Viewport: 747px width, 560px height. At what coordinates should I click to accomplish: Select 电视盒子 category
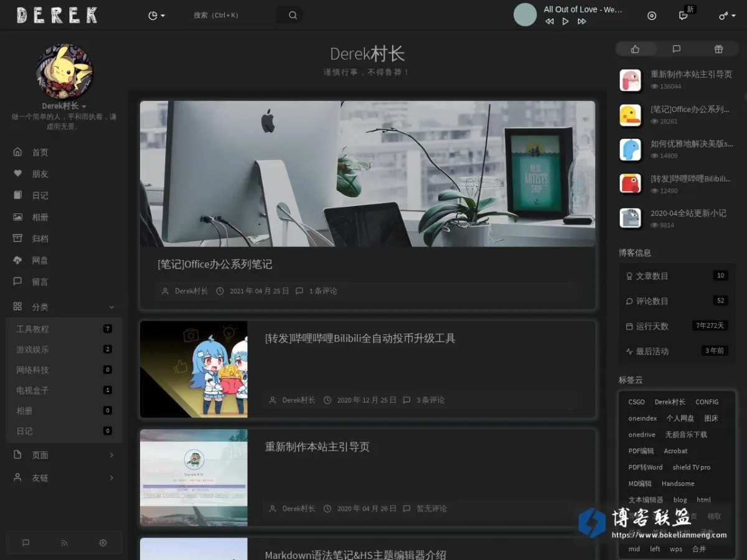64,390
